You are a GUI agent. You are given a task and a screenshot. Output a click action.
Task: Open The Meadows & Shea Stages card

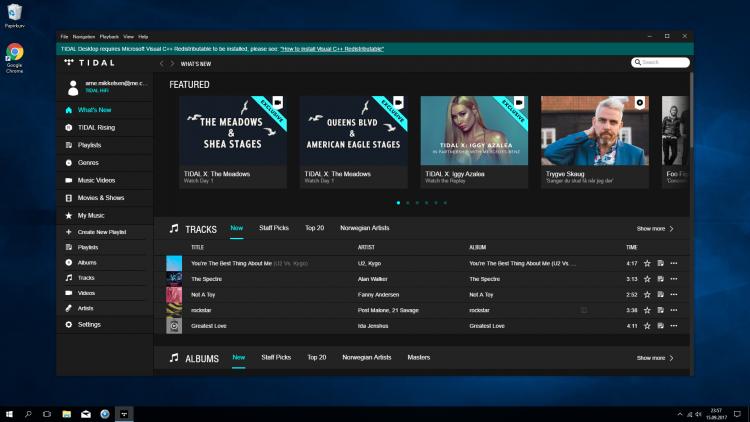click(x=232, y=142)
